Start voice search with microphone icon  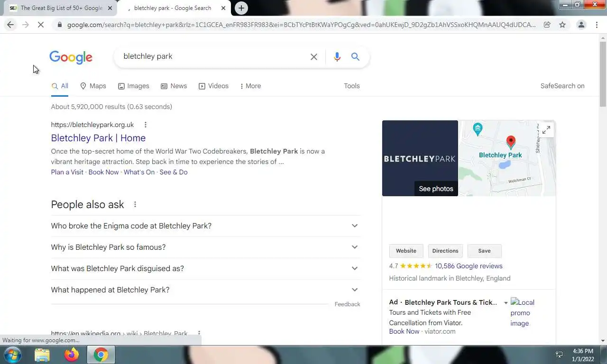pos(337,57)
